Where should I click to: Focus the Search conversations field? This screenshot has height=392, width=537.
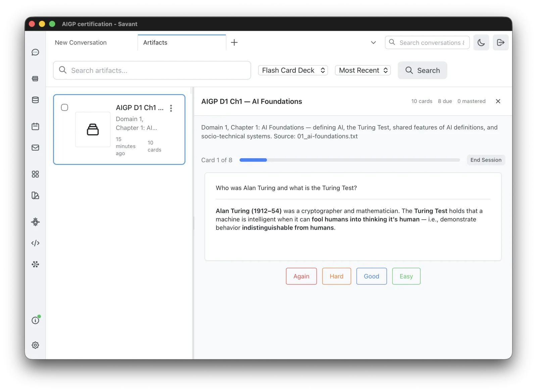tap(427, 43)
